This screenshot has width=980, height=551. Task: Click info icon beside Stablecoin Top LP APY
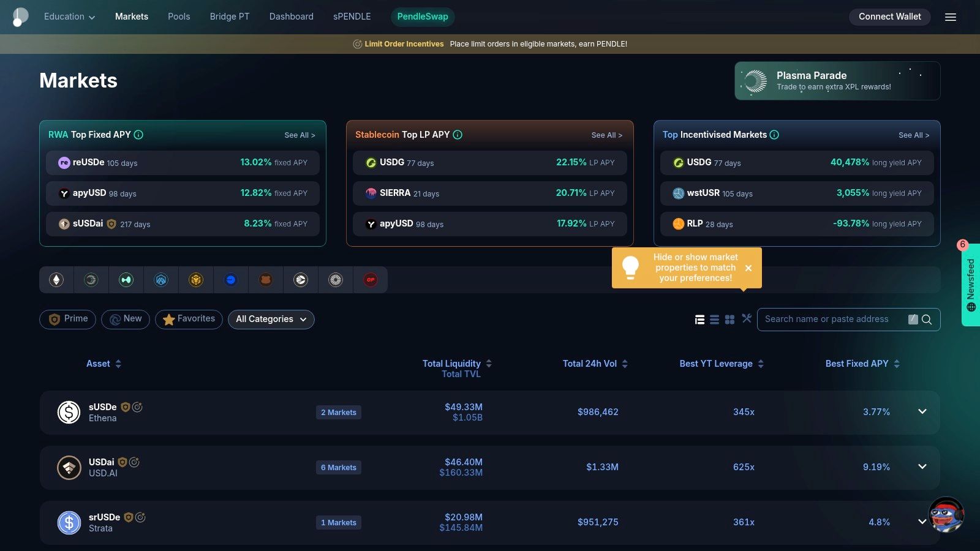coord(458,135)
